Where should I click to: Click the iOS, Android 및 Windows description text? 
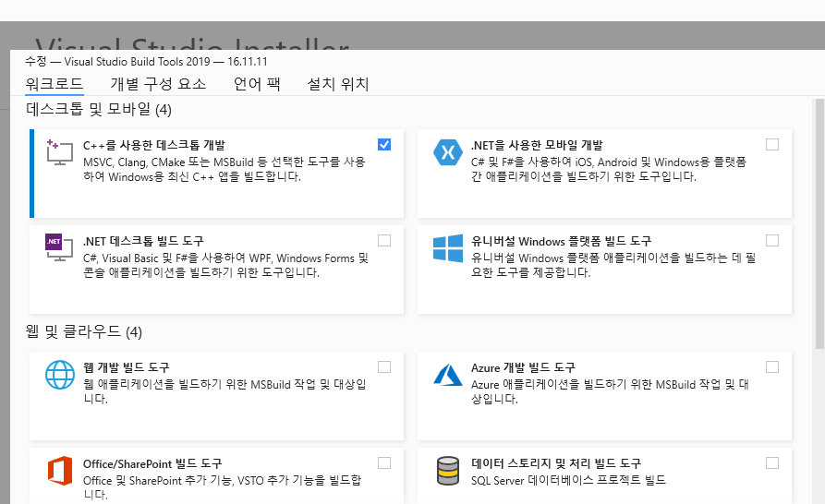point(608,169)
